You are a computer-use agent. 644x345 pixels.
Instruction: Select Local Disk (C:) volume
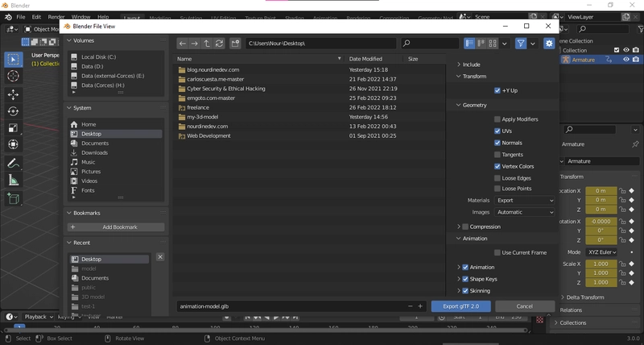click(115, 57)
